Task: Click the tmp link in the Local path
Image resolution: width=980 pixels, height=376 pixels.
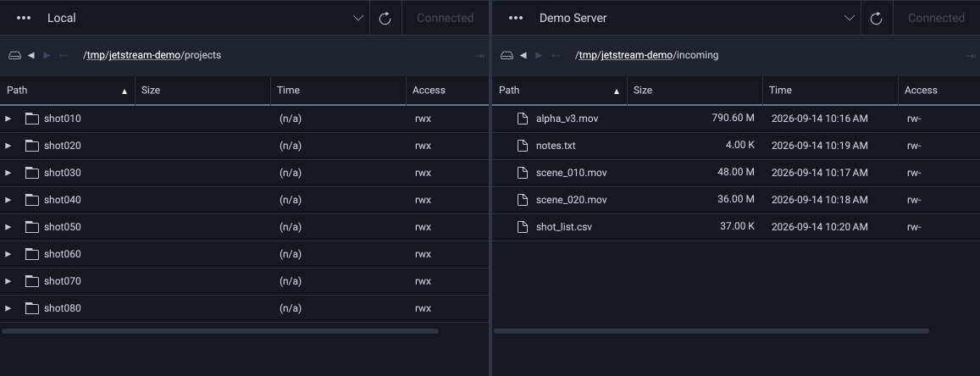Action: point(96,55)
